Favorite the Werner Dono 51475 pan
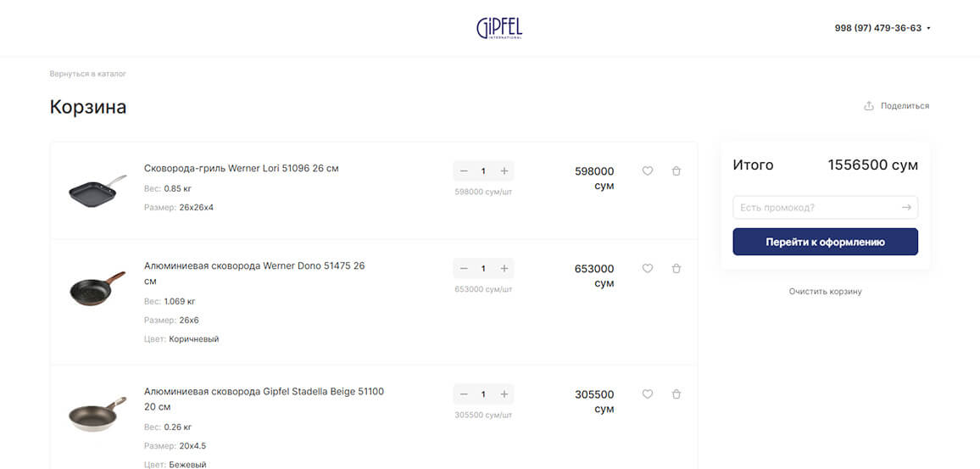This screenshot has height=469, width=980. [x=648, y=268]
